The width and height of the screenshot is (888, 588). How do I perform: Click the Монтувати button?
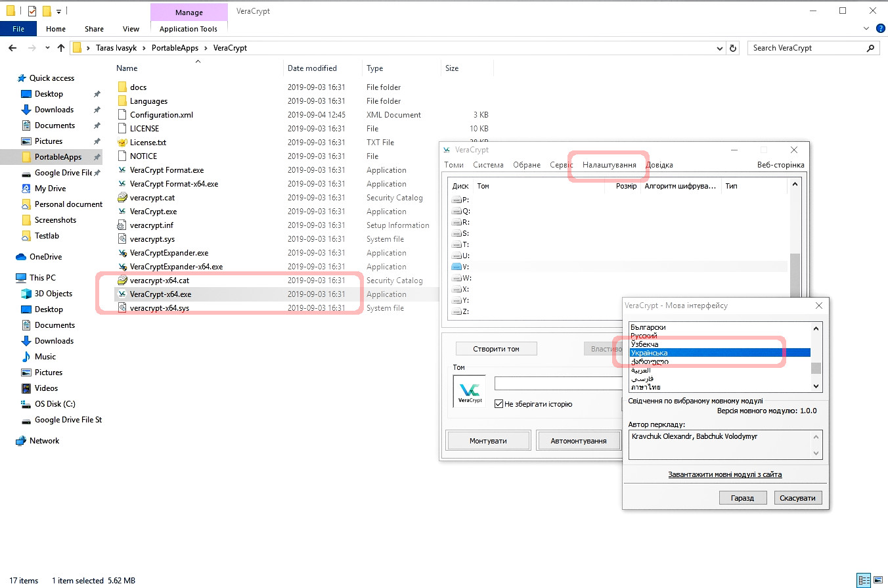[x=488, y=440]
